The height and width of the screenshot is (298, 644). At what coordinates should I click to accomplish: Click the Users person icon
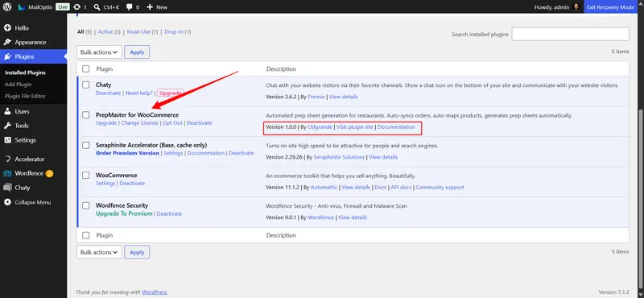click(7, 111)
